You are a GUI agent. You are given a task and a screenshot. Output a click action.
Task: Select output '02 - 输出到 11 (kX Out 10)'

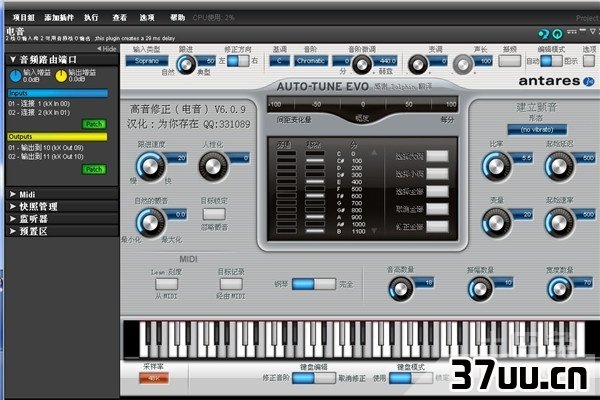click(x=46, y=157)
